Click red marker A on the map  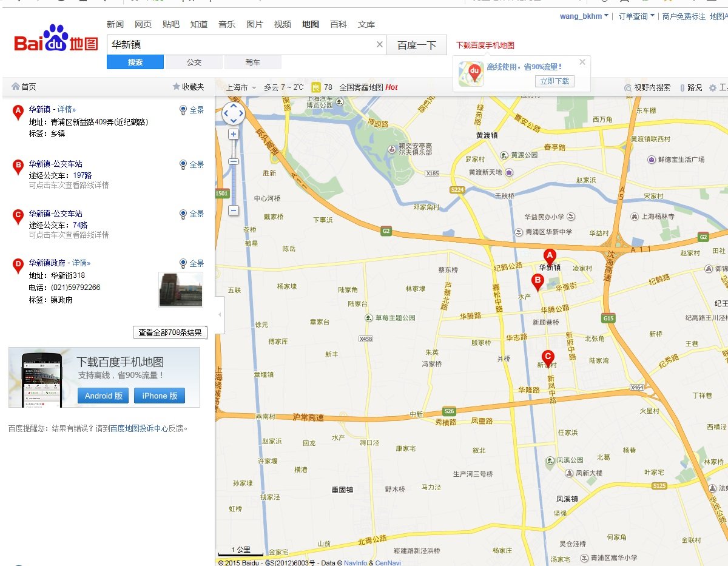pos(550,256)
